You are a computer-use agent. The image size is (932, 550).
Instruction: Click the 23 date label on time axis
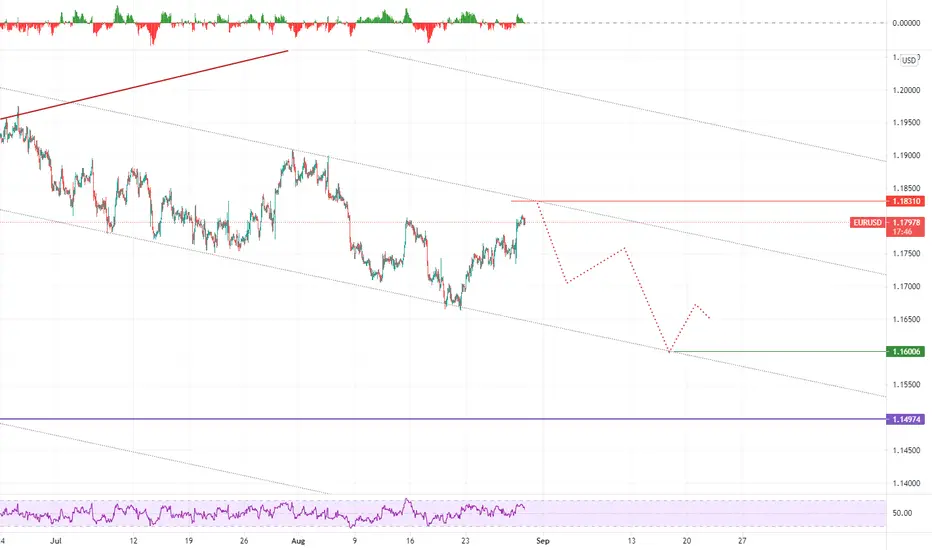click(465, 541)
